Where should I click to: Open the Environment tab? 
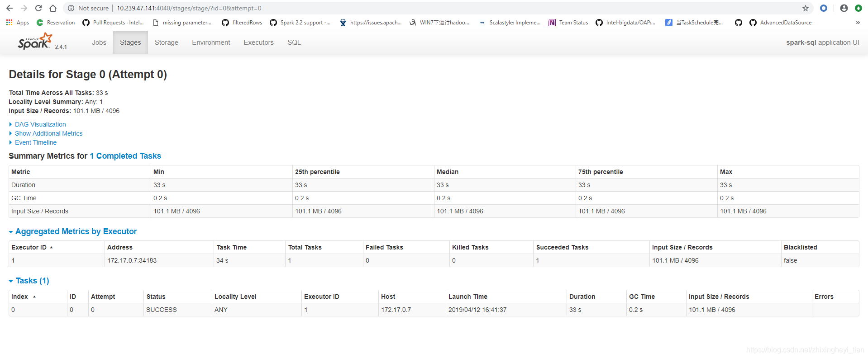pos(211,42)
